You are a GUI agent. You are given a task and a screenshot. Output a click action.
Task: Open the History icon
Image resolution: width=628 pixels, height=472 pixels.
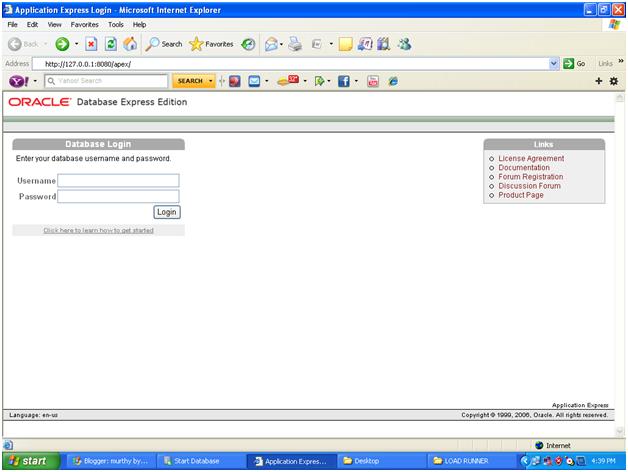coord(248,44)
